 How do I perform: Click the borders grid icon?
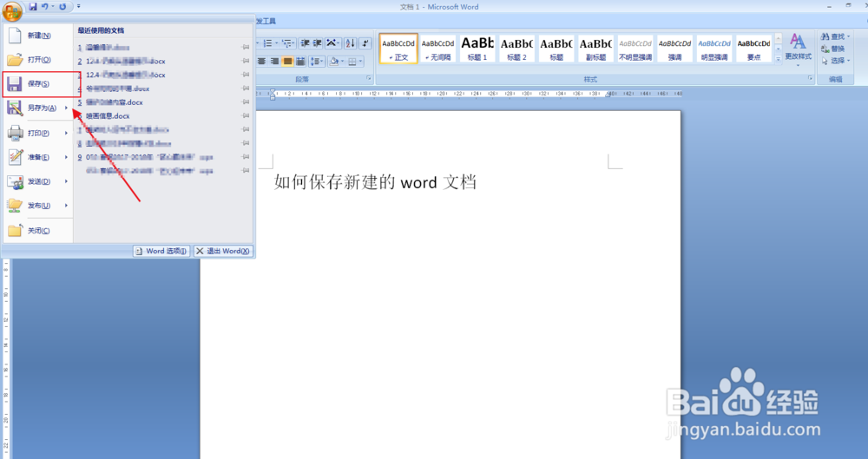point(352,61)
